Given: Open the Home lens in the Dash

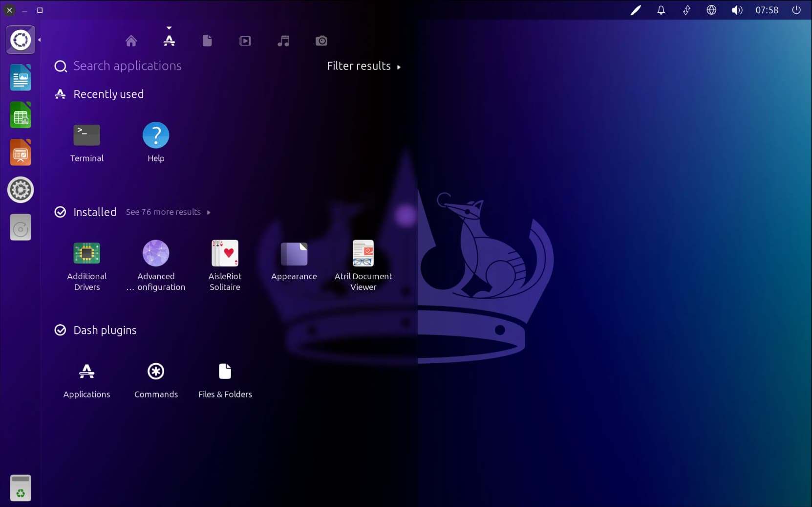Looking at the screenshot, I should pyautogui.click(x=130, y=41).
